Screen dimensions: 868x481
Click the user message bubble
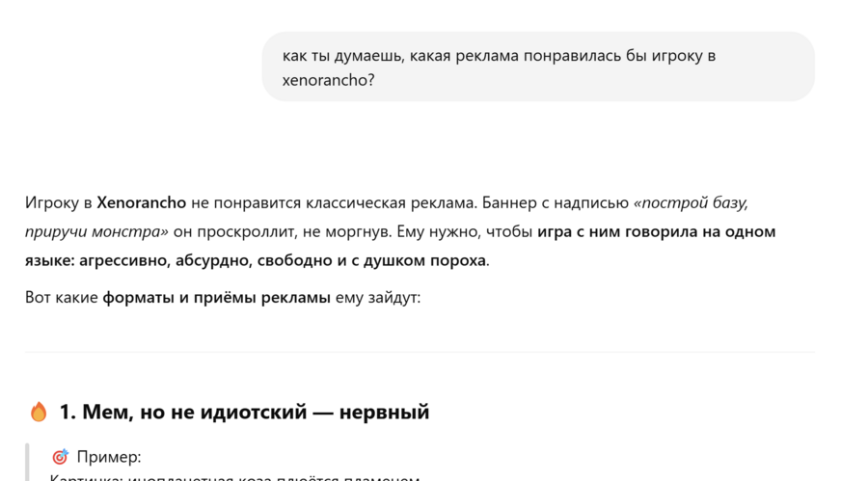pyautogui.click(x=537, y=67)
